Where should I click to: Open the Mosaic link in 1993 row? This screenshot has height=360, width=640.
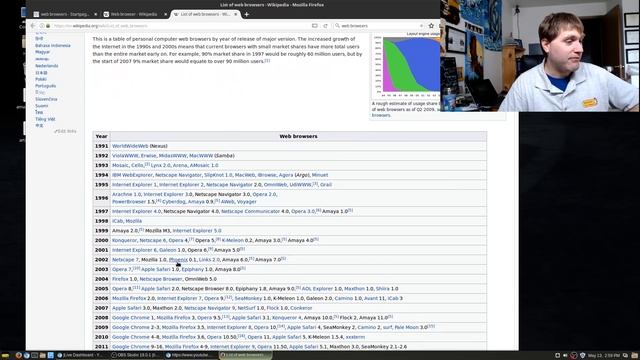click(x=120, y=165)
